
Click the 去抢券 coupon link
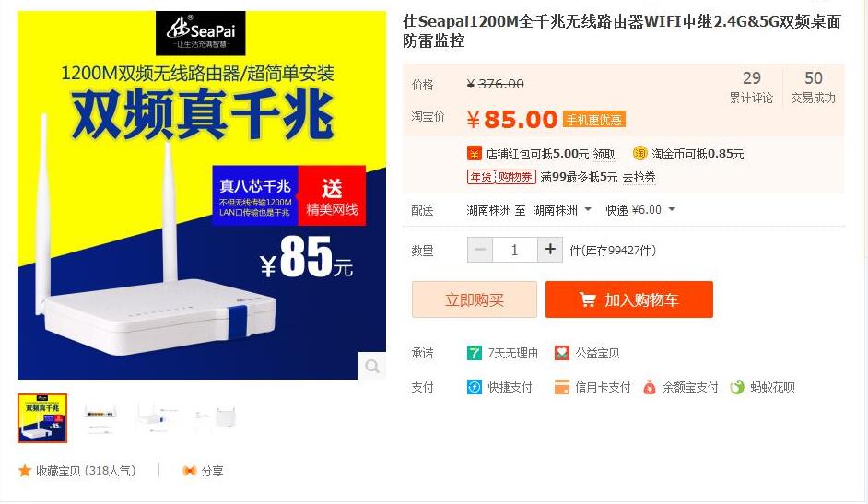coord(639,177)
